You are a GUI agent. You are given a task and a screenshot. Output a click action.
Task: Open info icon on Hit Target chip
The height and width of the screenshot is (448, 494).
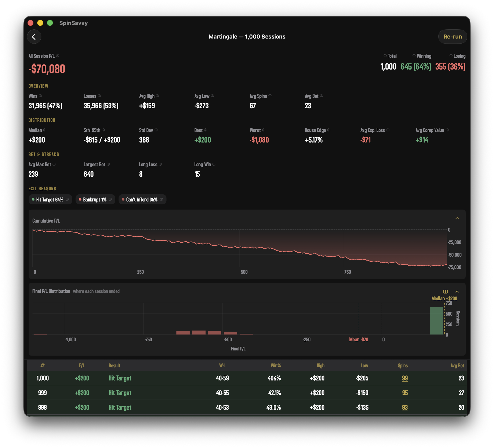coord(67,199)
